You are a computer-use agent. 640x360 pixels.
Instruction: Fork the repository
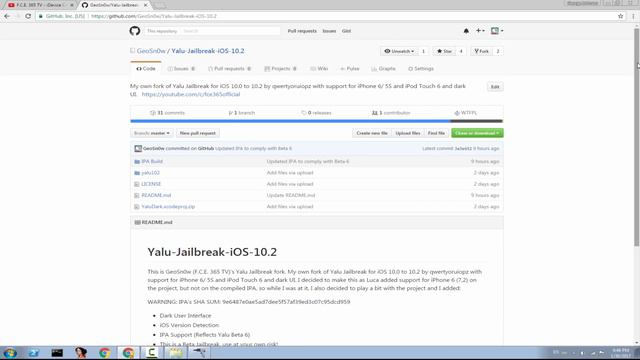coord(481,51)
